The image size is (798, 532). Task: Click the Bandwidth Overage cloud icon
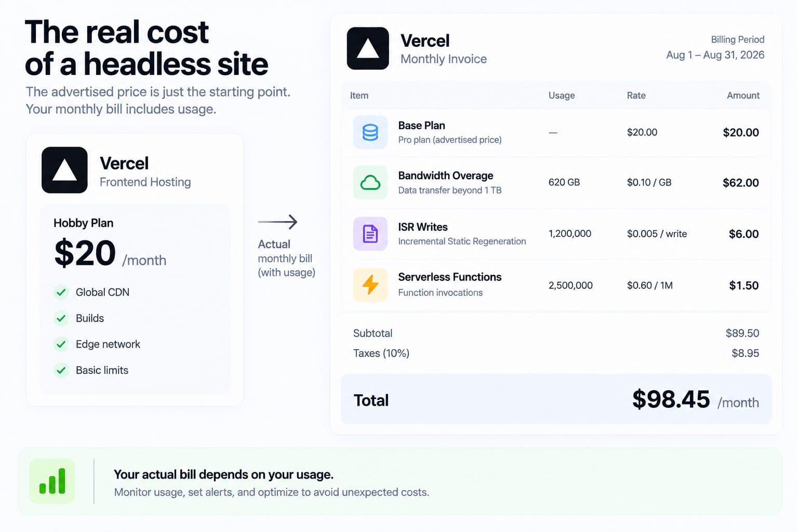tap(370, 182)
